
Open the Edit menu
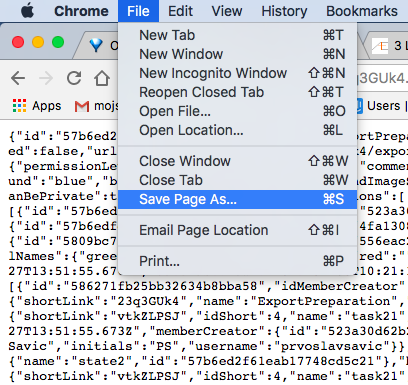180,11
